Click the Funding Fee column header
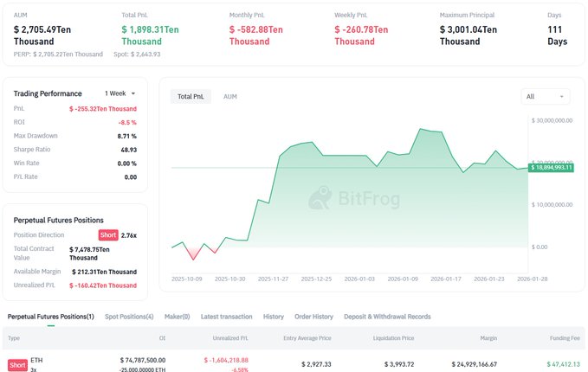588x372 pixels. [563, 337]
